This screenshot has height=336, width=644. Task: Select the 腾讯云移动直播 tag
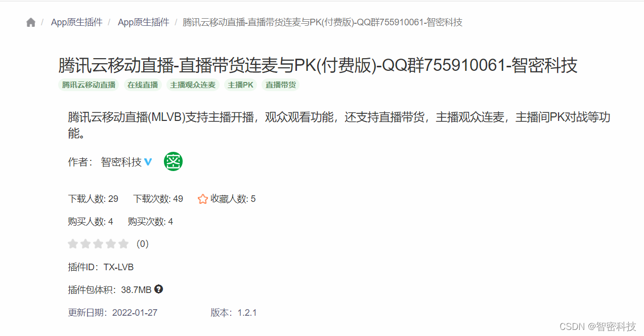(x=89, y=85)
